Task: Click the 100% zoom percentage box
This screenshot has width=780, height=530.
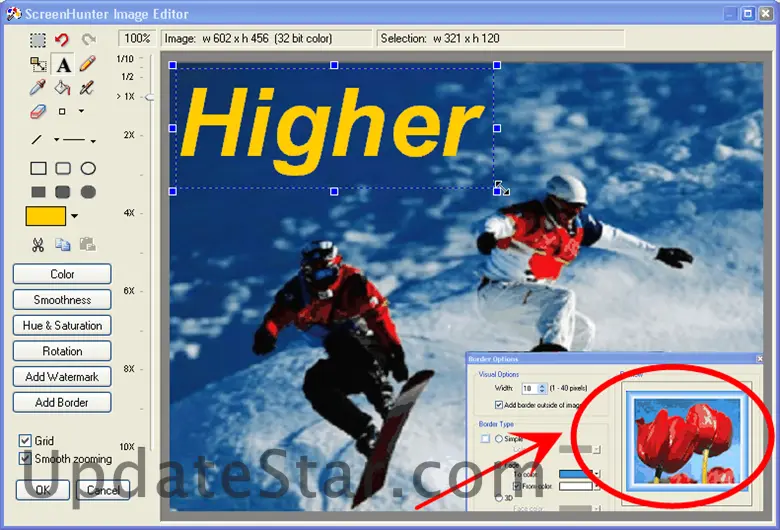Action: (137, 38)
